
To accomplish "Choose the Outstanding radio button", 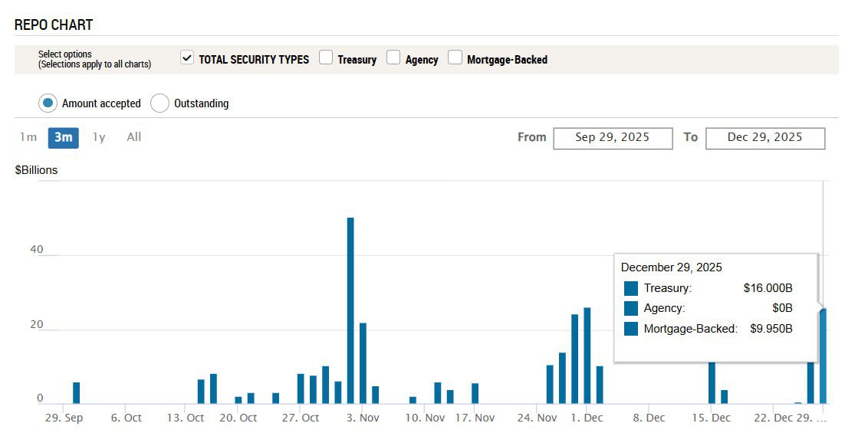I will tap(159, 103).
